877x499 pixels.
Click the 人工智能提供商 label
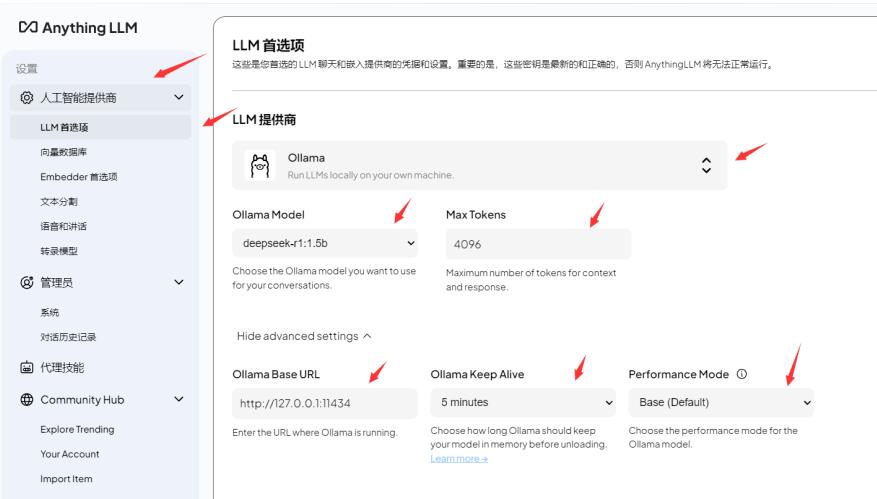point(78,98)
